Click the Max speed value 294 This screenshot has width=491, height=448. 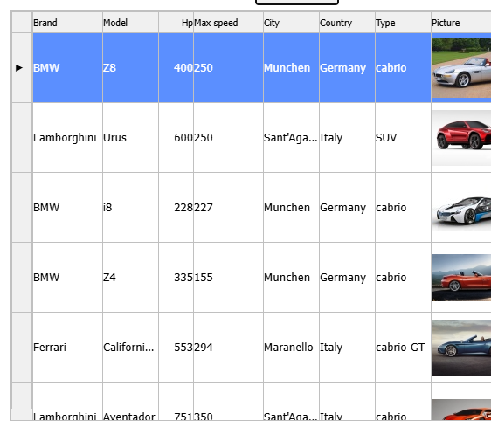point(228,347)
